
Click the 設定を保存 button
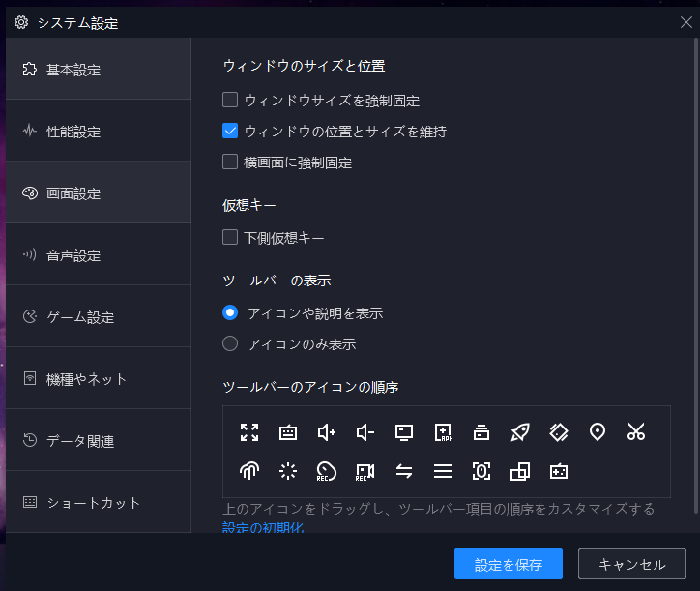click(x=508, y=564)
